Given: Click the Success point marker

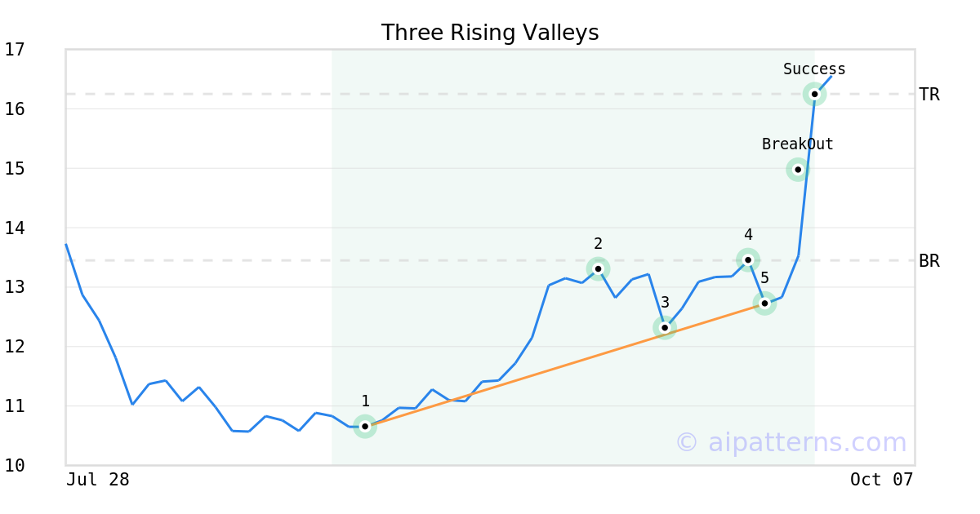Looking at the screenshot, I should point(814,94).
